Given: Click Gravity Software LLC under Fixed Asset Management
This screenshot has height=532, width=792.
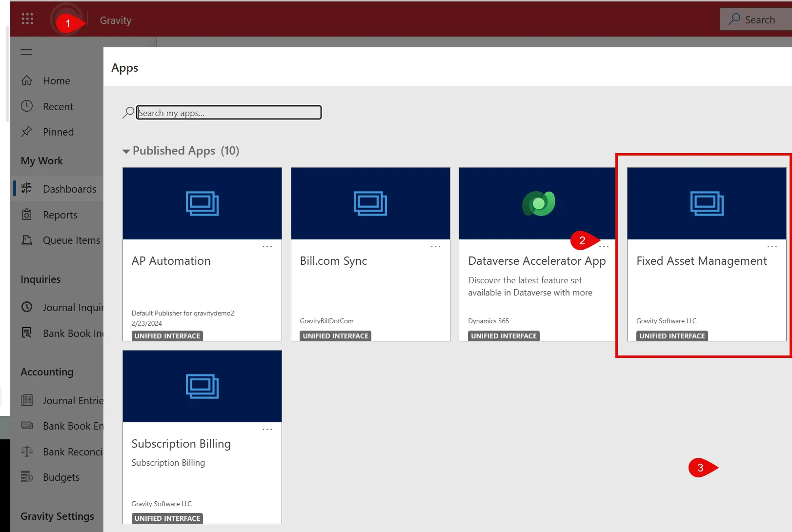Looking at the screenshot, I should pyautogui.click(x=667, y=321).
